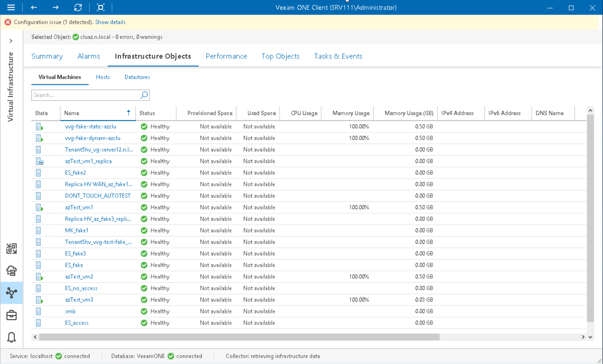
Task: Open the Alarms bell in the sidebar
Action: (11, 337)
